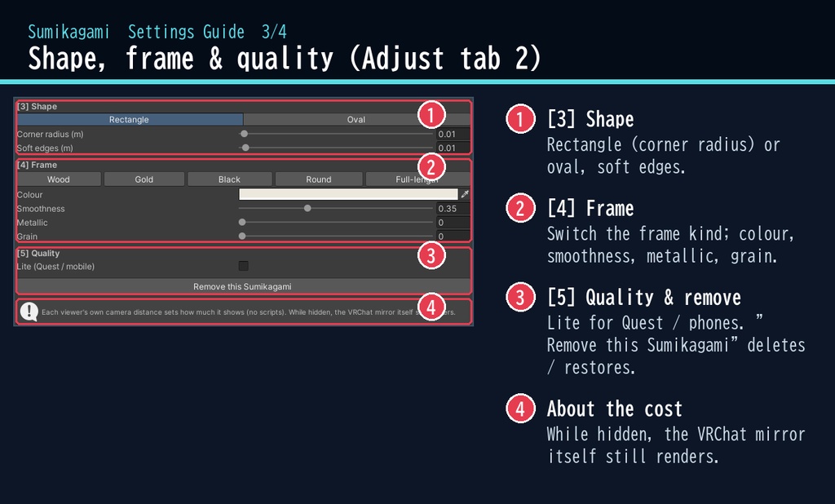
Task: Select the Full-length frame preset
Action: (417, 179)
